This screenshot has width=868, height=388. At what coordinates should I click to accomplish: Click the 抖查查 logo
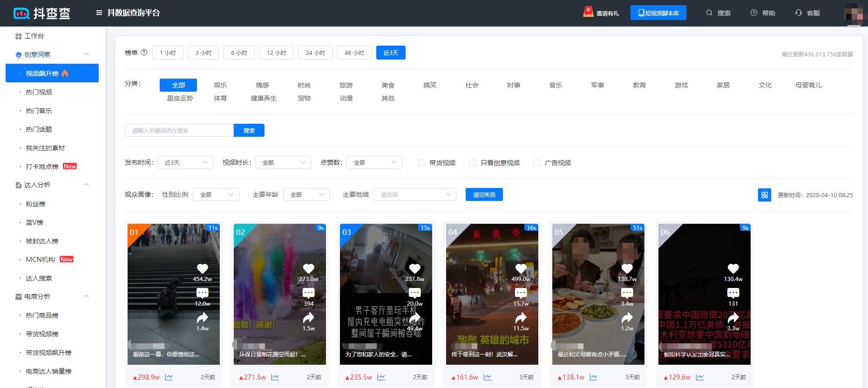(x=42, y=13)
